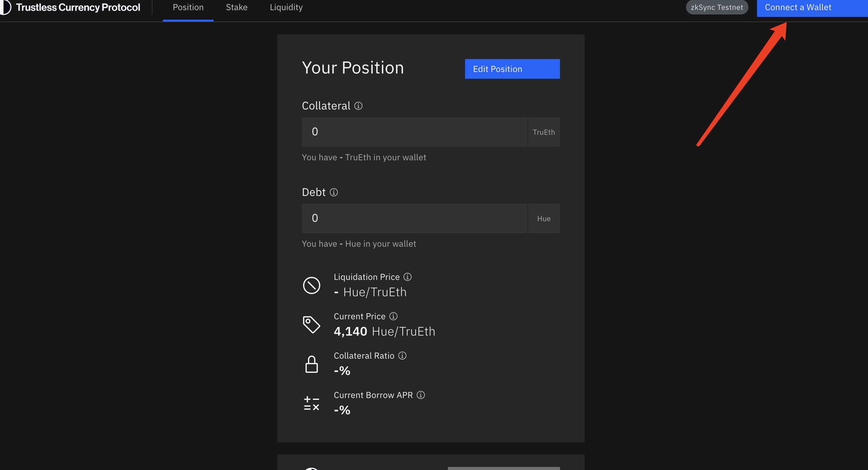Click the Current Price info icon
868x470 pixels.
[x=393, y=316]
